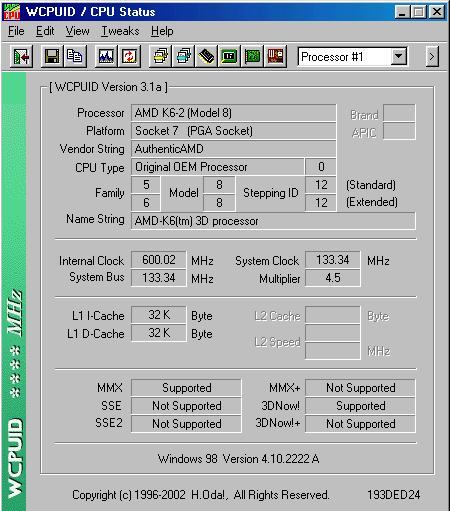Viewport: 450px width, 511px height.
Task: Click the Name String AMD-K6(tm) 3D processor field
Action: point(273,221)
